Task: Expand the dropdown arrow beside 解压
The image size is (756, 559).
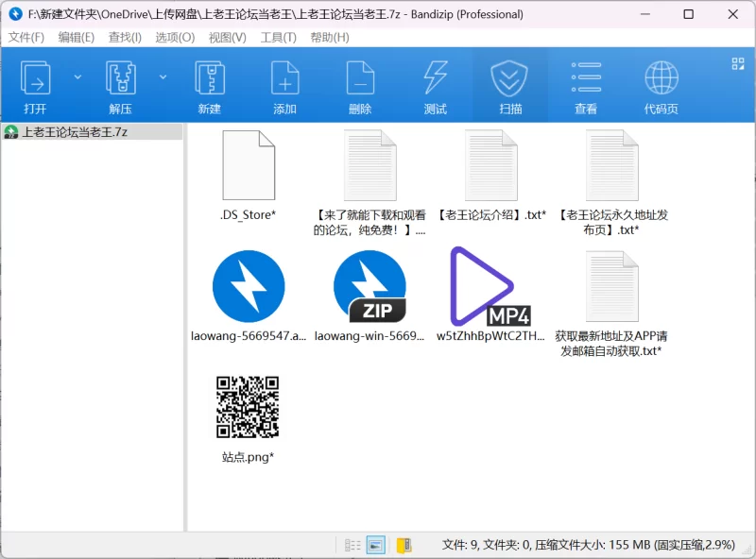Action: coord(163,77)
